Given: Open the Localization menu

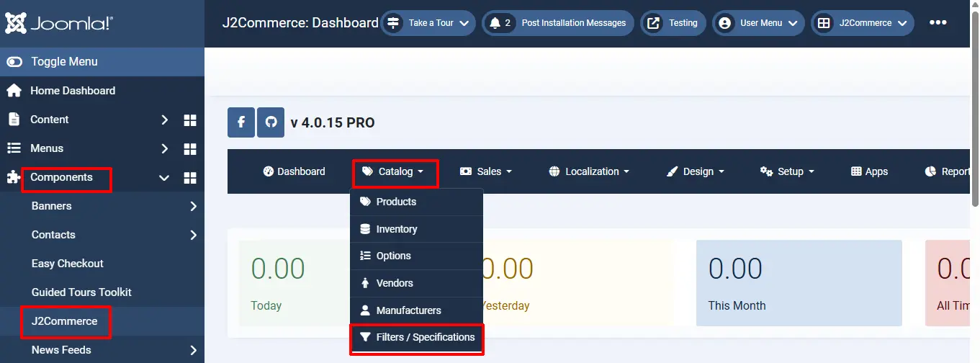Looking at the screenshot, I should tap(589, 171).
